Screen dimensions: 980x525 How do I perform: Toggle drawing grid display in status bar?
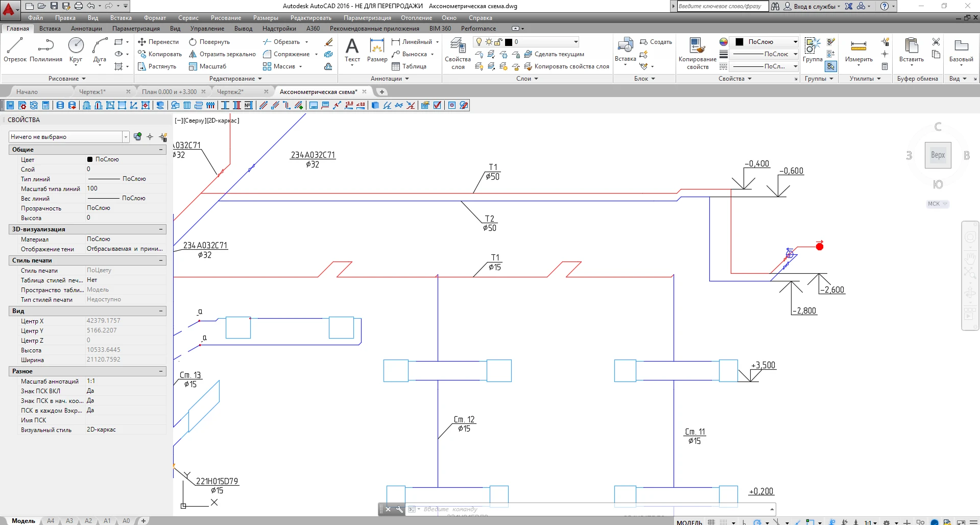click(x=711, y=522)
